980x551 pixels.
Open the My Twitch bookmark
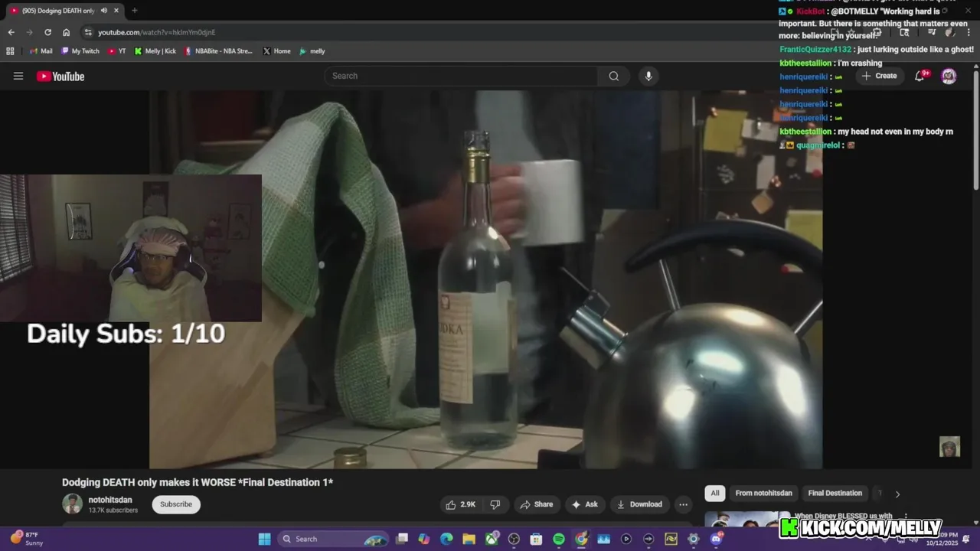(x=80, y=51)
